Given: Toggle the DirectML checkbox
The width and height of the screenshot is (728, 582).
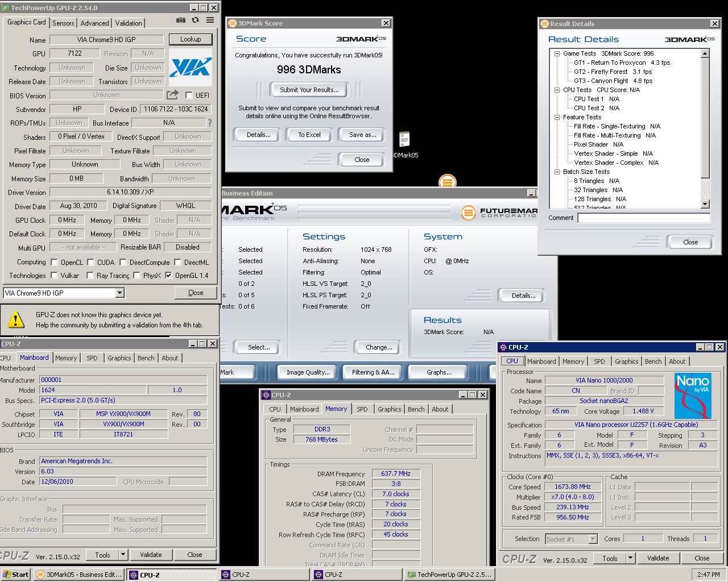Looking at the screenshot, I should pyautogui.click(x=177, y=263).
